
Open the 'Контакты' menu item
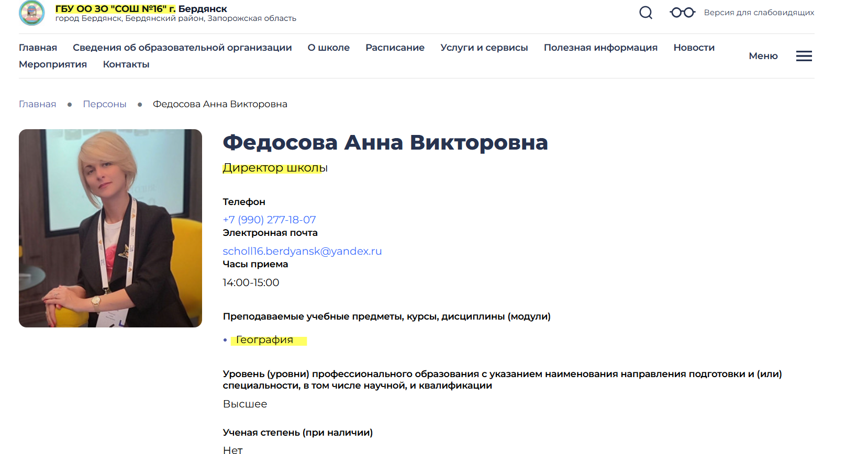pyautogui.click(x=126, y=64)
